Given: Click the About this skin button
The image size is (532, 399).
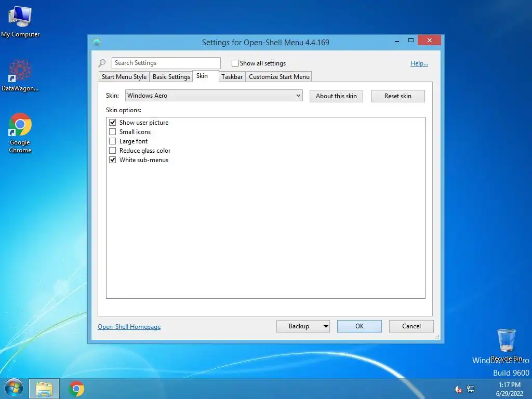Looking at the screenshot, I should click(336, 96).
